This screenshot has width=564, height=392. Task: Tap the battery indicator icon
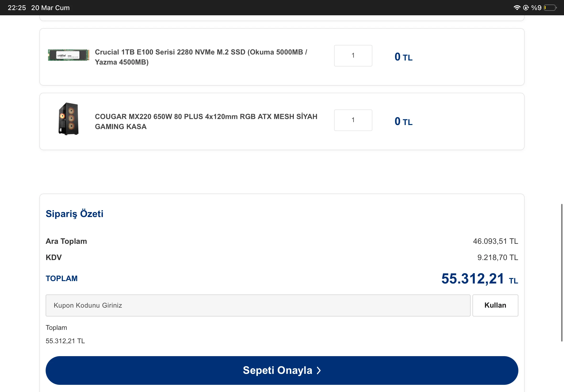point(550,8)
